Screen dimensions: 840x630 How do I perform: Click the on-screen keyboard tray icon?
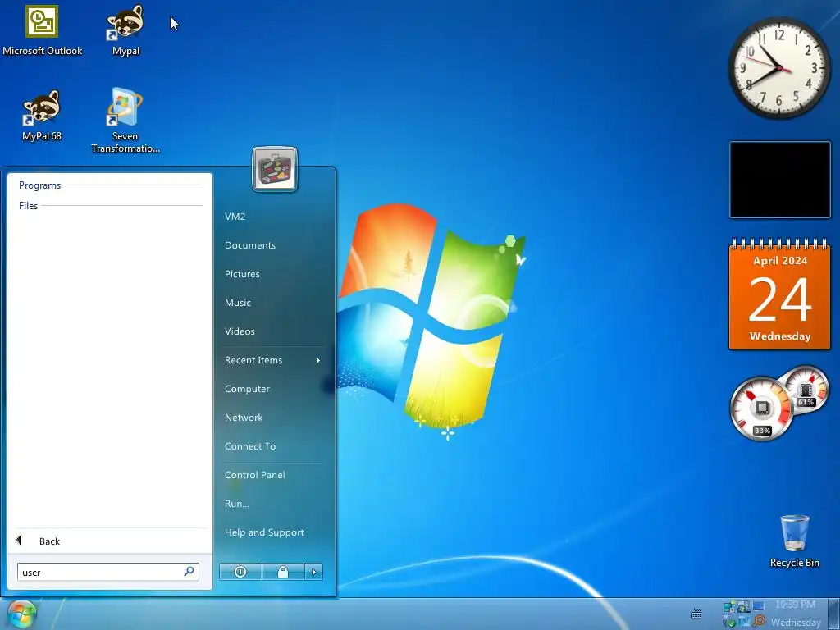[696, 614]
